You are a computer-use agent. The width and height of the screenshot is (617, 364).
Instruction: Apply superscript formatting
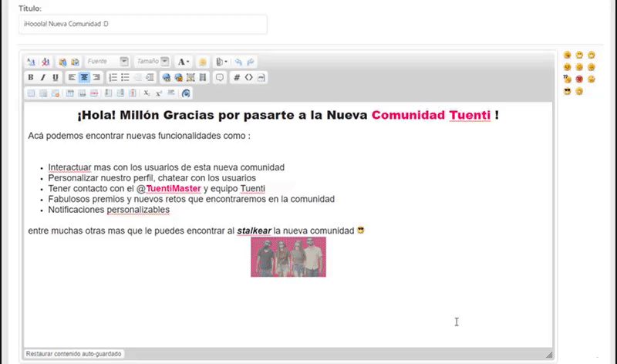[x=159, y=93]
